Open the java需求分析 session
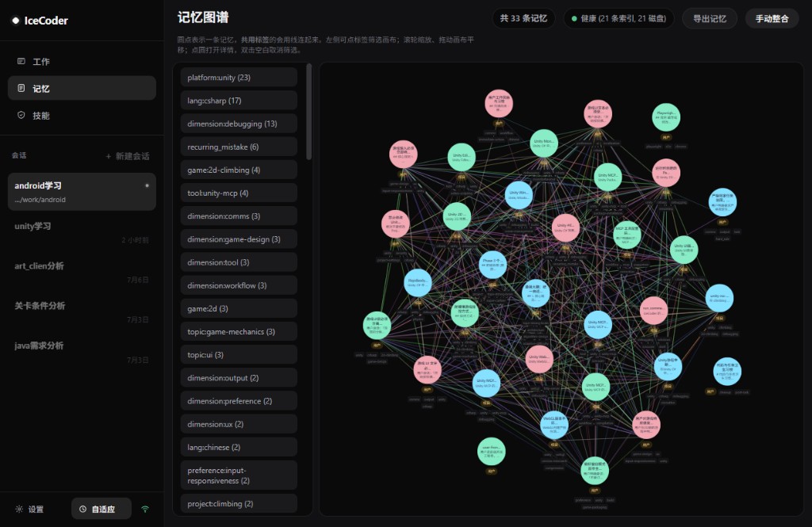The height and width of the screenshot is (527, 812). pos(82,352)
